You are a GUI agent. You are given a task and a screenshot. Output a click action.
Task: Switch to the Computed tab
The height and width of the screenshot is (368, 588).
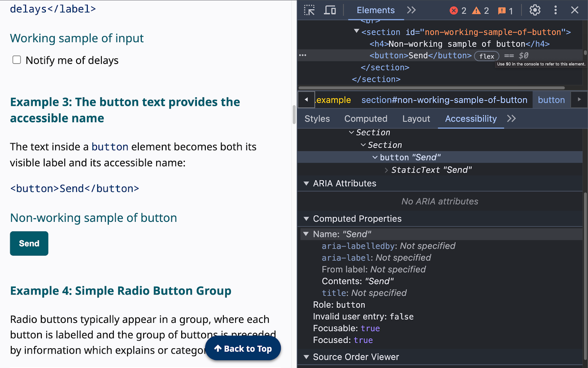[x=366, y=119]
